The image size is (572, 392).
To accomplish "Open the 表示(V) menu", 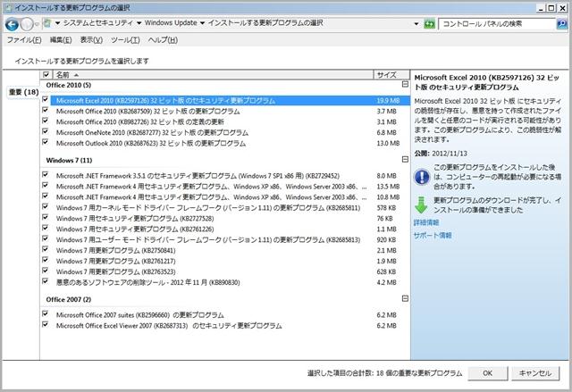I will [91, 40].
